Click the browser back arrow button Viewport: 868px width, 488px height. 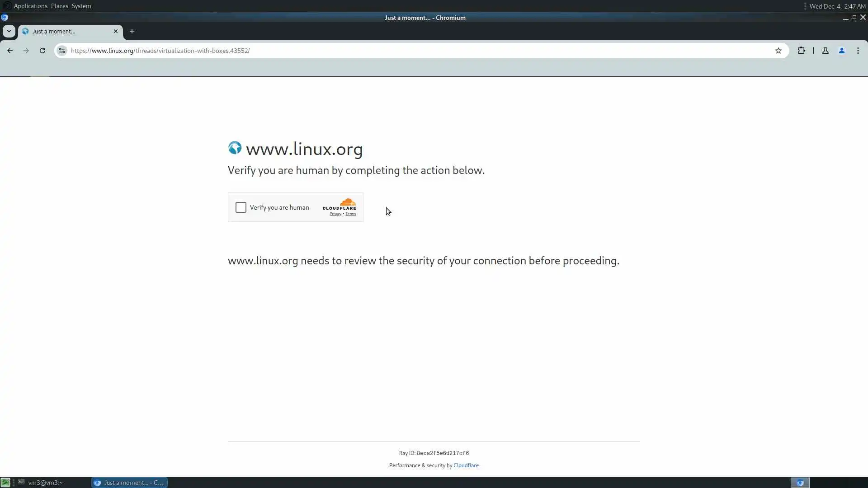(x=10, y=51)
